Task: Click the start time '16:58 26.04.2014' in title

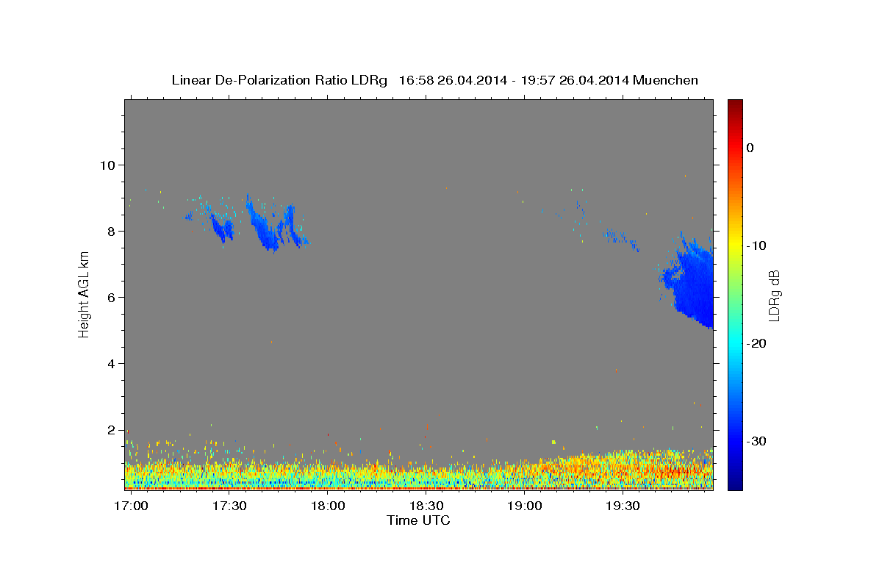Action: 453,80
